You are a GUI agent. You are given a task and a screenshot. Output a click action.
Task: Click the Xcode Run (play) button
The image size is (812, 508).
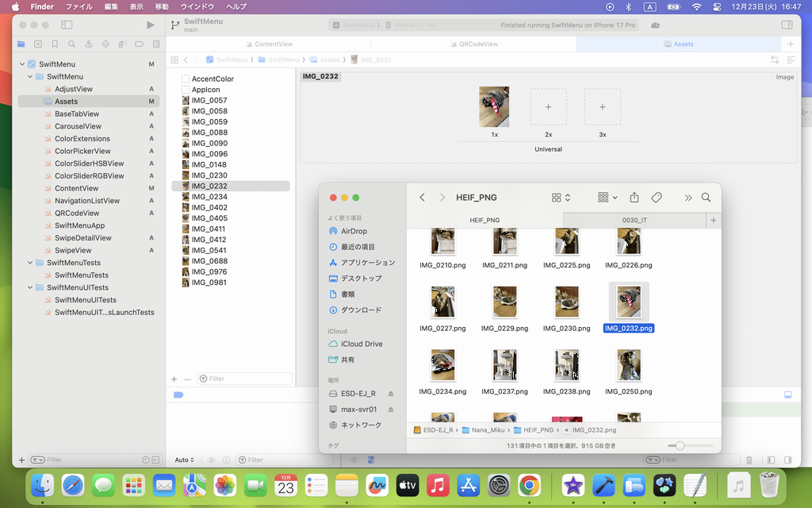(151, 25)
